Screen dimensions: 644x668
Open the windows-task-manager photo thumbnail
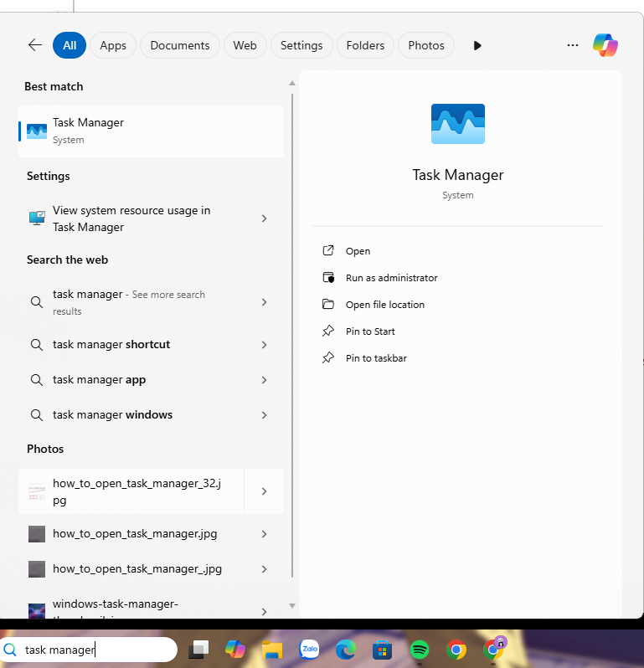tap(37, 611)
